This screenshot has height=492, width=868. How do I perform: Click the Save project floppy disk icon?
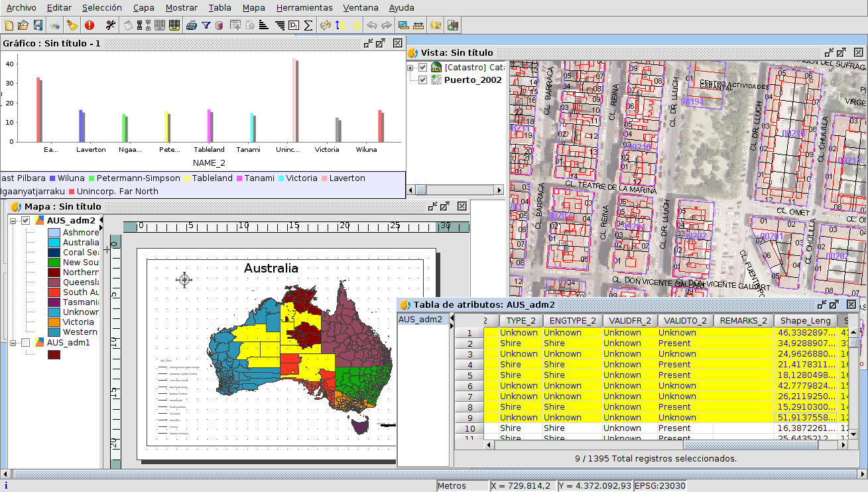click(x=38, y=25)
